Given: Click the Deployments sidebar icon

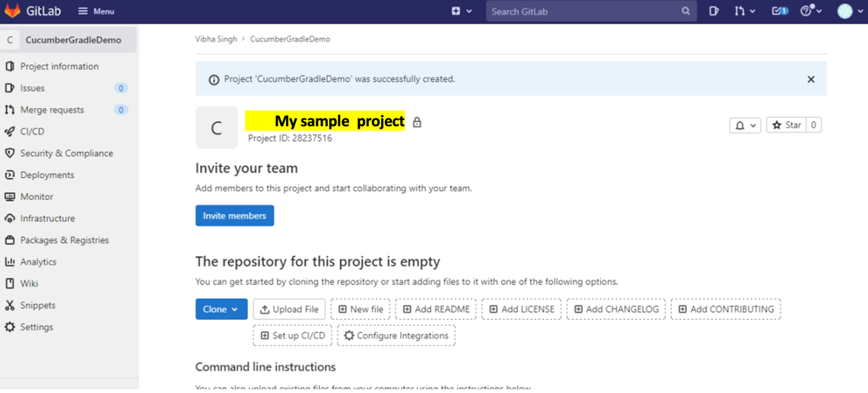Looking at the screenshot, I should point(9,175).
